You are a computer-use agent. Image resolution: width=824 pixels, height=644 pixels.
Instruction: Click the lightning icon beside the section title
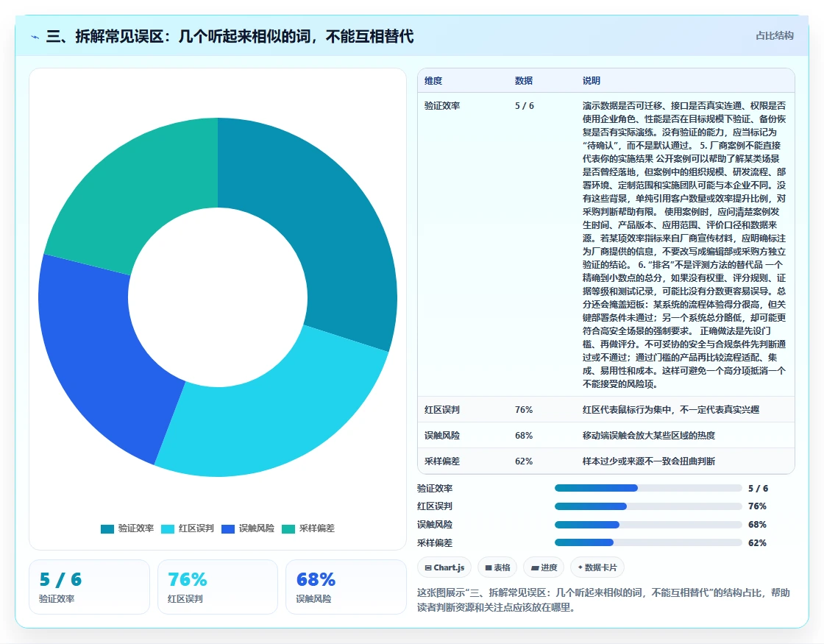coord(35,37)
